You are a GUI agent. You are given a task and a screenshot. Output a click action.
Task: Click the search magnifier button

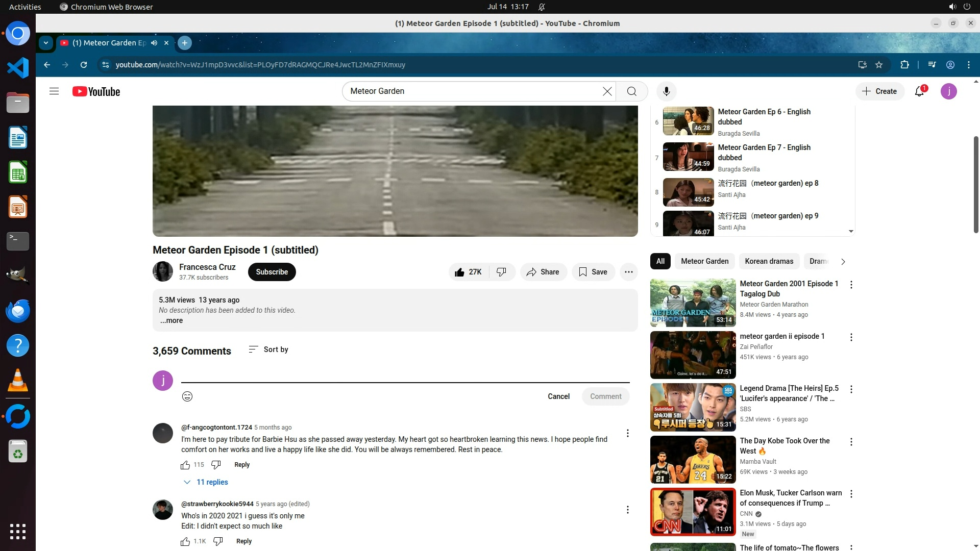631,91
